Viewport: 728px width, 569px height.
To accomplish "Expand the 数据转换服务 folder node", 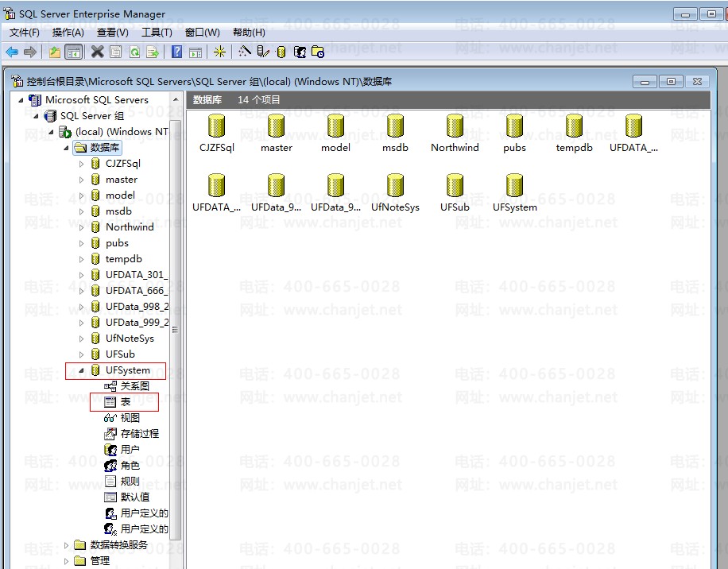I will 67,545.
